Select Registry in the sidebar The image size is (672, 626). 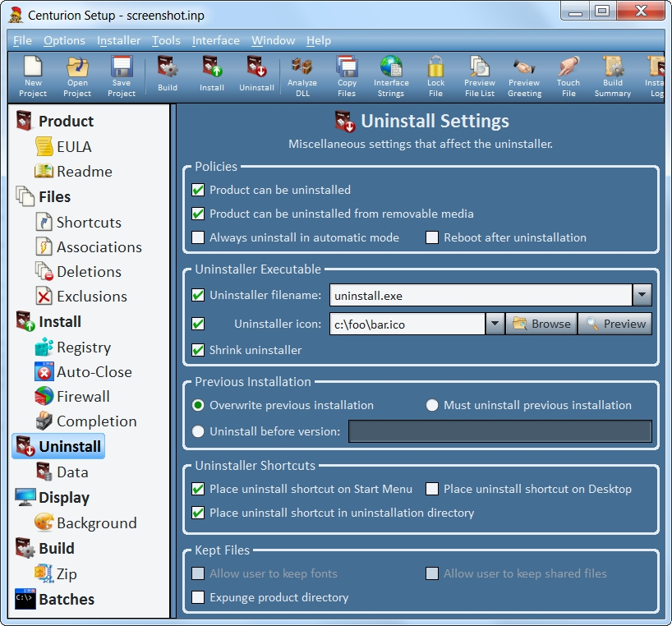click(73, 347)
